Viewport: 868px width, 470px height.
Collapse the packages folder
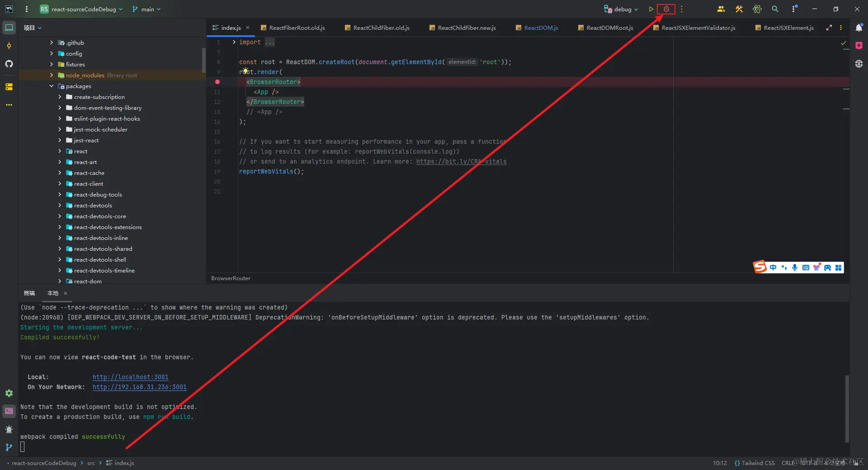pyautogui.click(x=52, y=86)
